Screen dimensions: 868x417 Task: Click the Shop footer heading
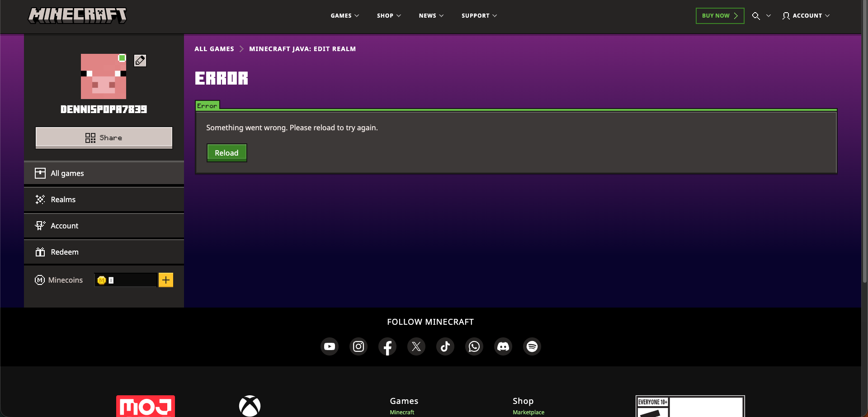(x=523, y=401)
